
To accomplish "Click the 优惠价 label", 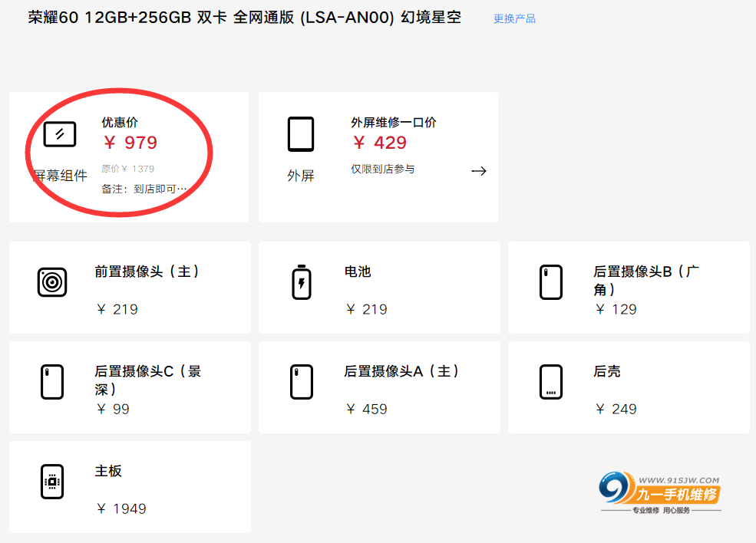I will [x=120, y=123].
